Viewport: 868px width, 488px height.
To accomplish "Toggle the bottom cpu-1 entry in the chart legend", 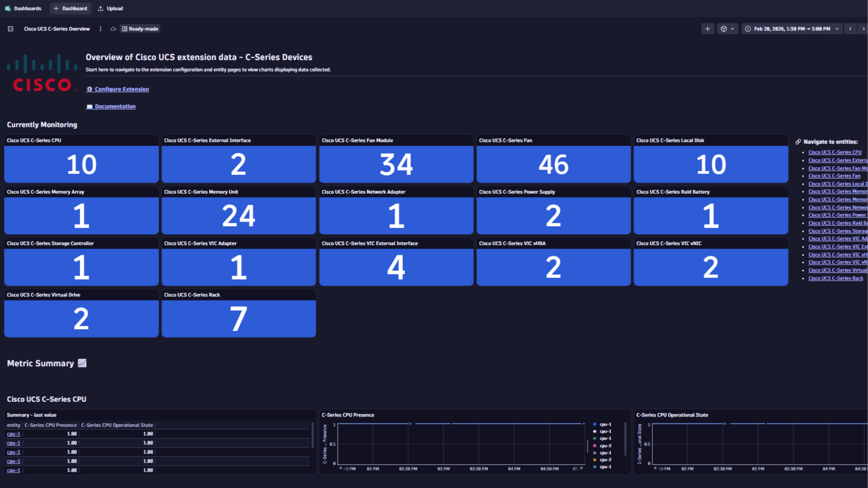I will (605, 466).
